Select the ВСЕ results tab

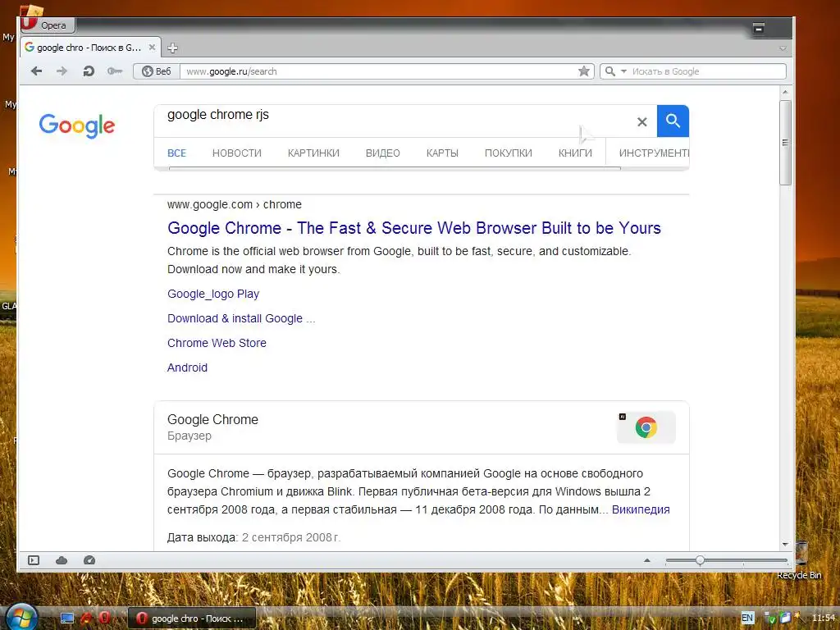point(177,153)
